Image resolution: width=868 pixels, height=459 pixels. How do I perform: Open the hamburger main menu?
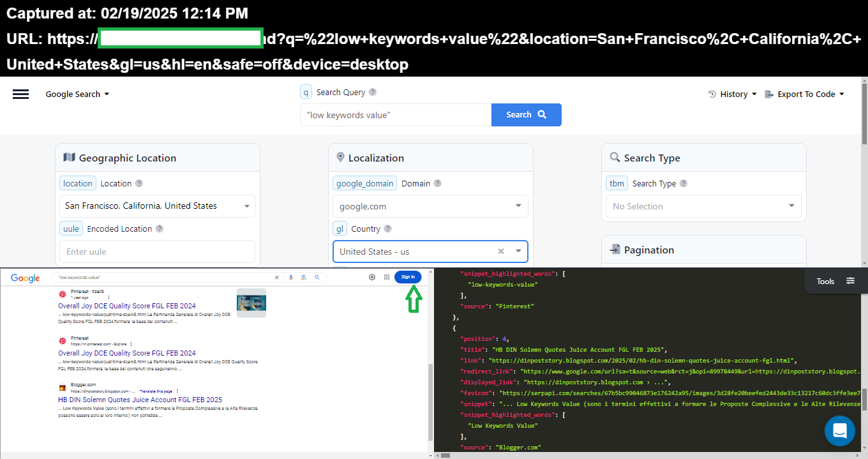coord(20,94)
